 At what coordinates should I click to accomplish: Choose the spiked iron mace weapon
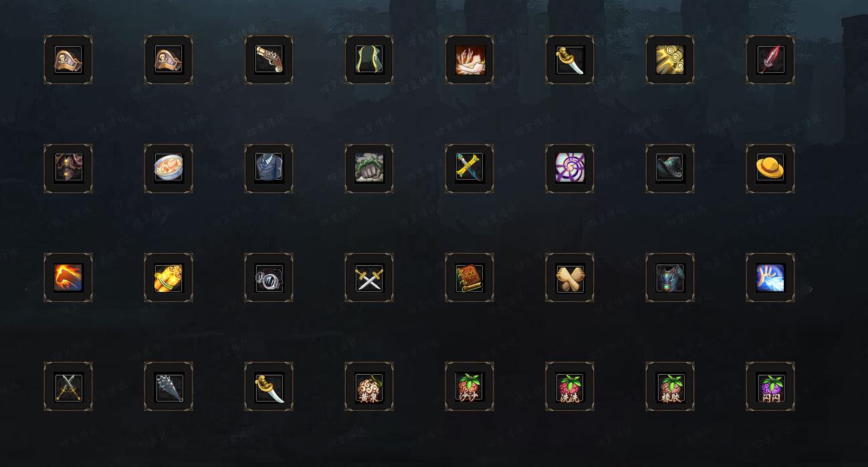click(169, 386)
